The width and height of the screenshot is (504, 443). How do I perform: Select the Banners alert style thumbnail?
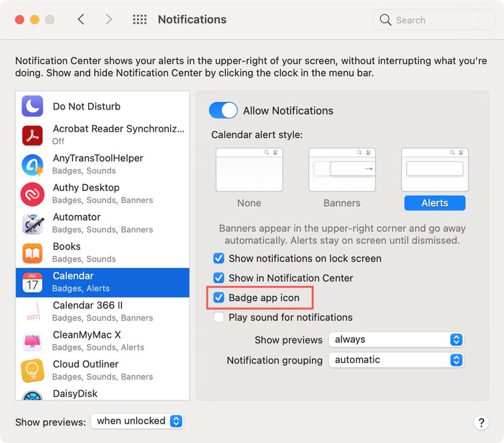(342, 170)
